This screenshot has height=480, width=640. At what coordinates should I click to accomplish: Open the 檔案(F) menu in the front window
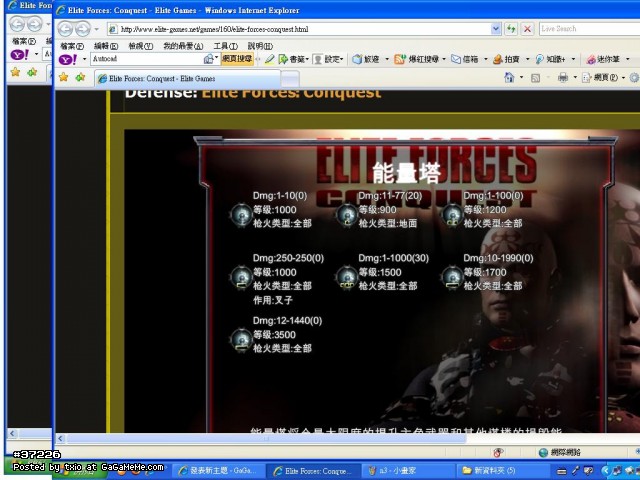tap(72, 46)
